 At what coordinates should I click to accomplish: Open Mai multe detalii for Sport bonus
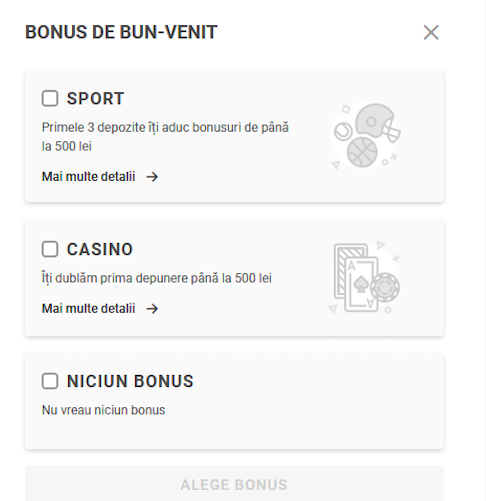click(88, 177)
